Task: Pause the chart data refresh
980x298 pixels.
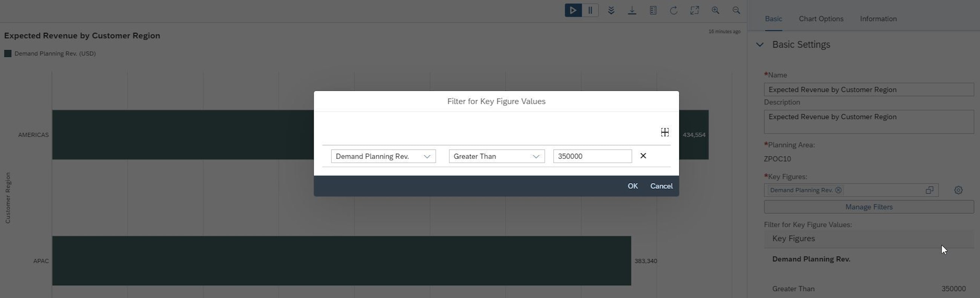Action: coord(590,10)
